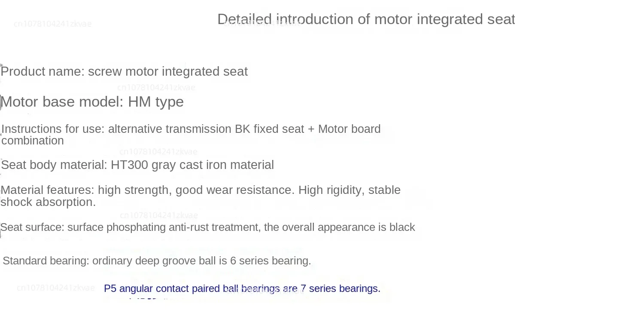Click the 'Seat body material: HT300' line
The height and width of the screenshot is (313, 644).
coord(137,165)
